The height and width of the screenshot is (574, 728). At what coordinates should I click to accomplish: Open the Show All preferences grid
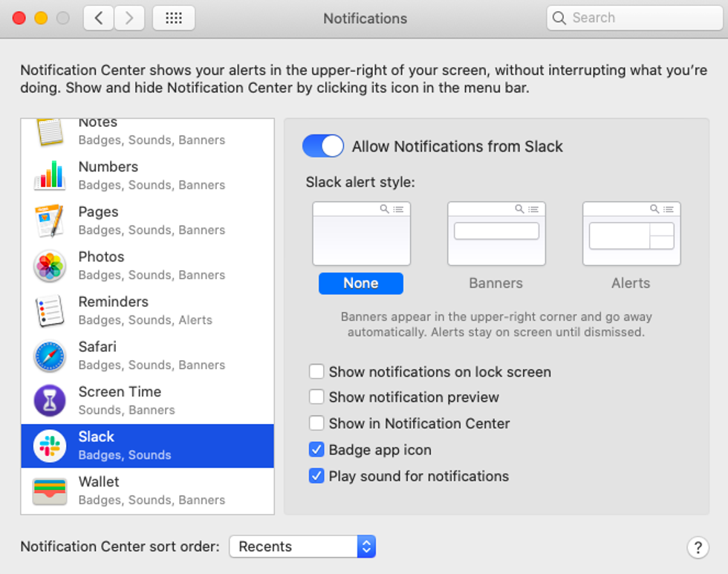[173, 18]
